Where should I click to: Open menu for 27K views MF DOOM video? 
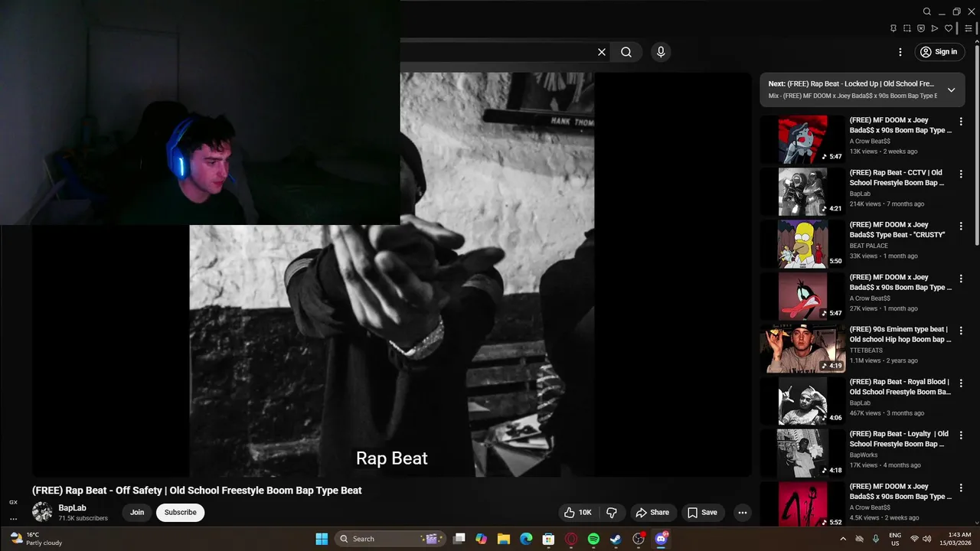pyautogui.click(x=961, y=279)
